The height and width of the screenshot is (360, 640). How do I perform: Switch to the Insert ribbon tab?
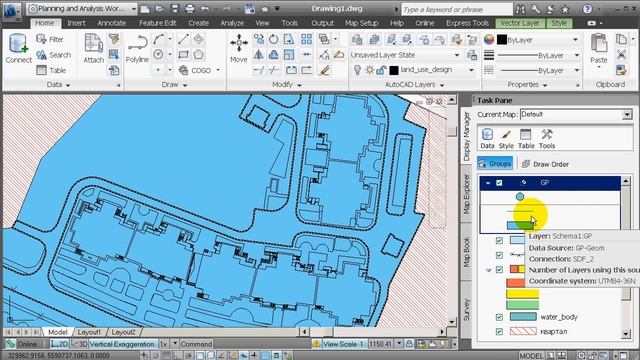click(76, 23)
